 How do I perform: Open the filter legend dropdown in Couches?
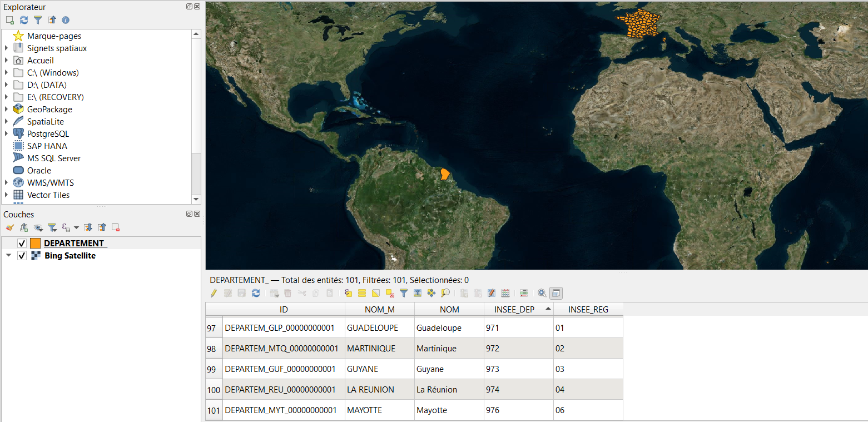[x=52, y=227]
